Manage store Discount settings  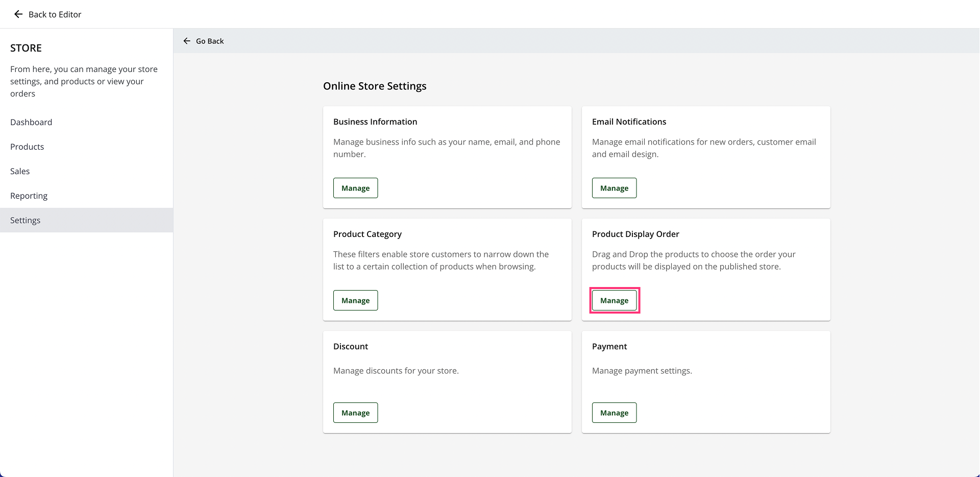pos(355,413)
